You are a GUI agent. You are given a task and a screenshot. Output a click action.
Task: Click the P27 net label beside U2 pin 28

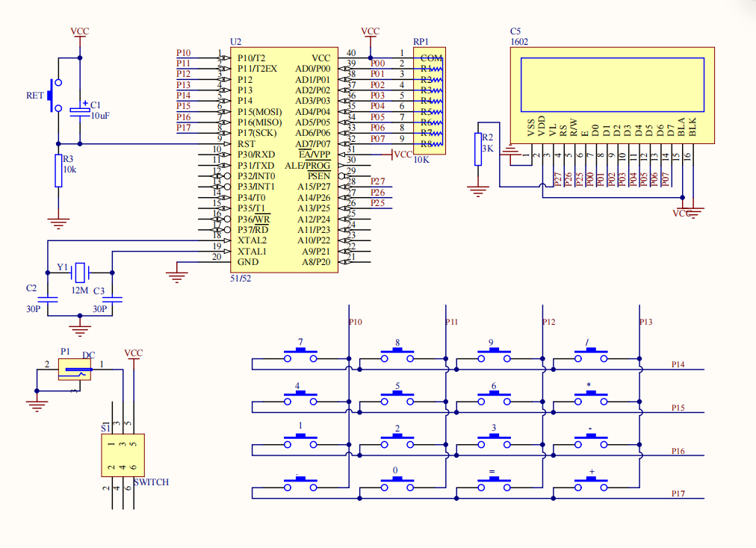(377, 181)
